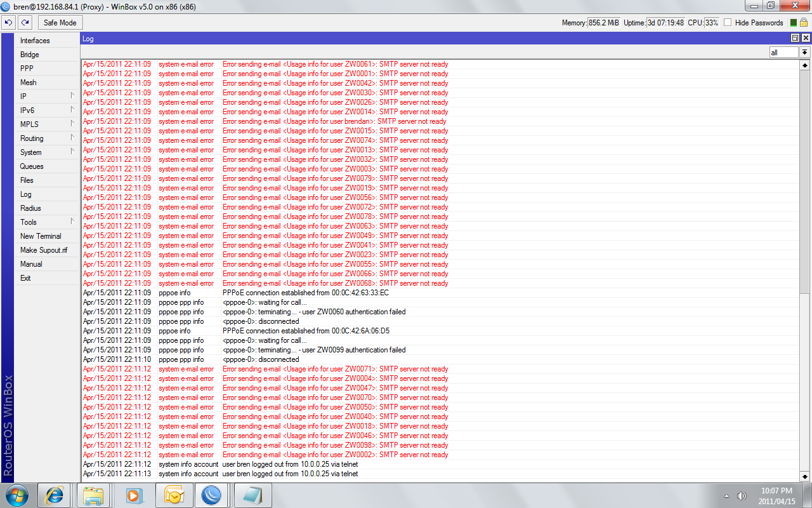Open Windows Media Player from the taskbar
Viewport: 812px width, 508px height.
[134, 495]
